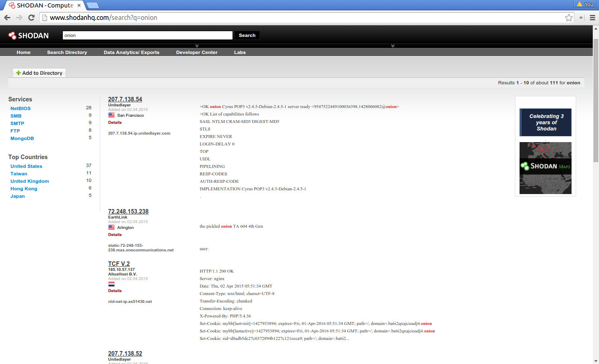Open result 72.248.153.238
599x364 pixels.
point(128,212)
